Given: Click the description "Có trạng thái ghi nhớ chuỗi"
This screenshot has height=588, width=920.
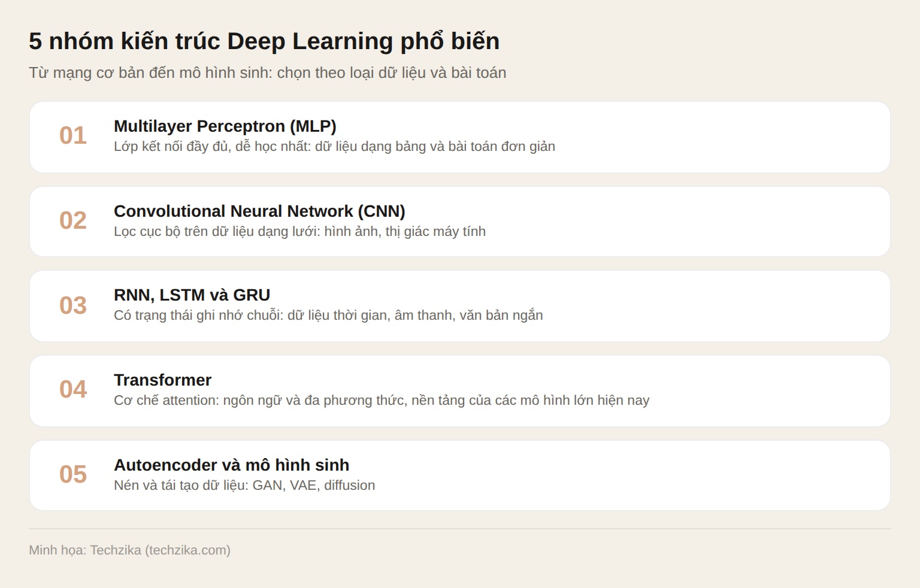Looking at the screenshot, I should click(x=328, y=316).
